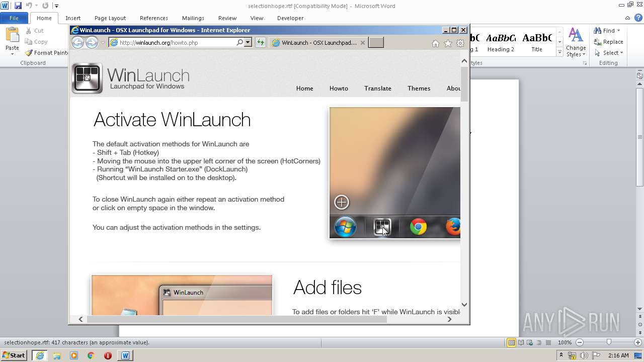Click the browser horizontal scrollbar right arrow
This screenshot has height=362, width=644.
coord(449,319)
